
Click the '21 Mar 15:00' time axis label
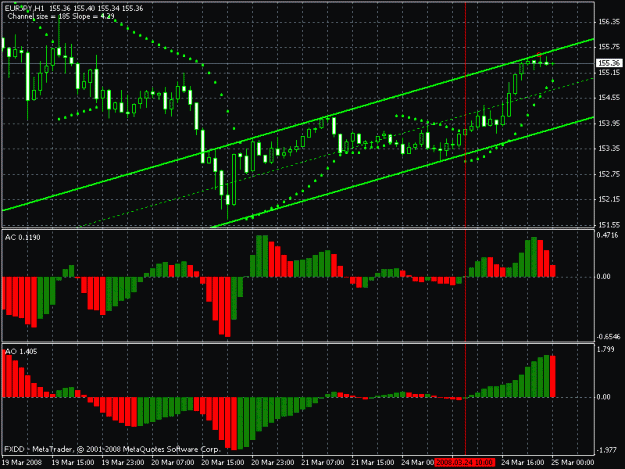(x=372, y=463)
